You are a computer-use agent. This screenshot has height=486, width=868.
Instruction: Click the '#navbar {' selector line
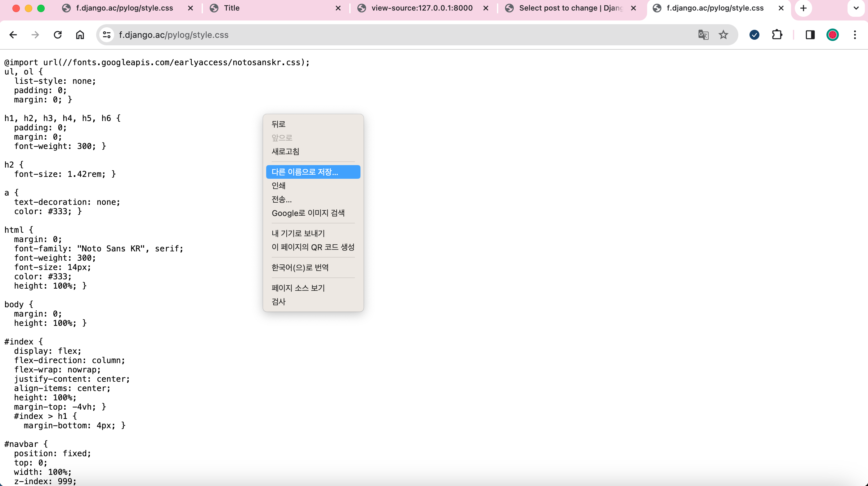[26, 444]
